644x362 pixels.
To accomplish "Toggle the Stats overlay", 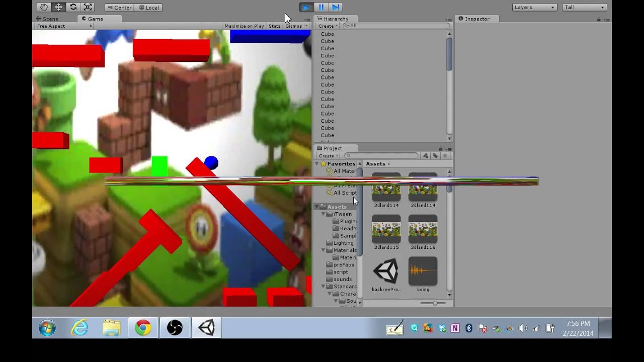I will 275,26.
